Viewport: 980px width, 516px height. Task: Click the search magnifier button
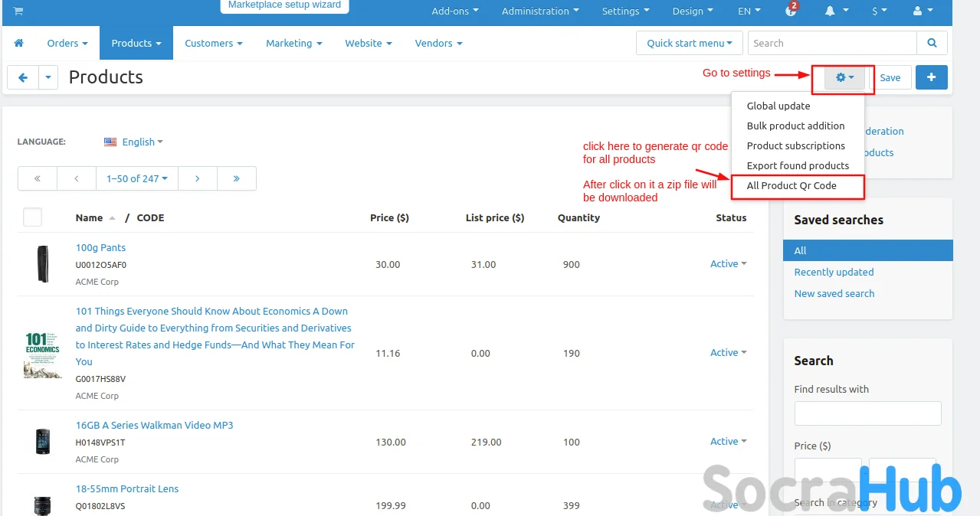(x=932, y=43)
